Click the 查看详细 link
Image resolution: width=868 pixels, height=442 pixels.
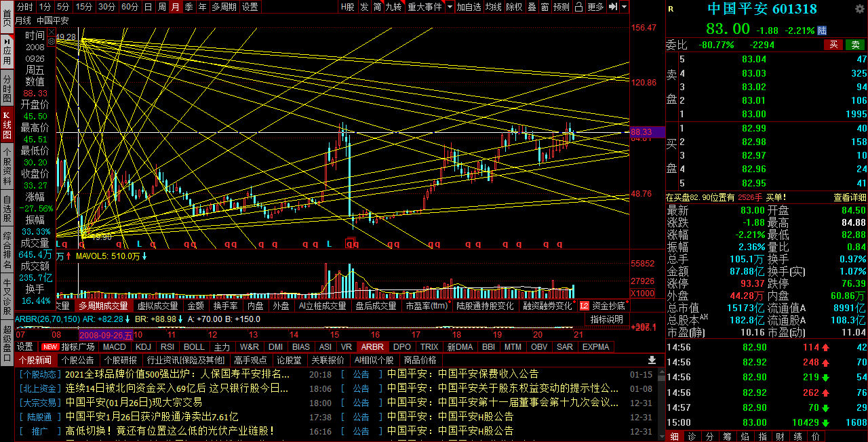850,197
